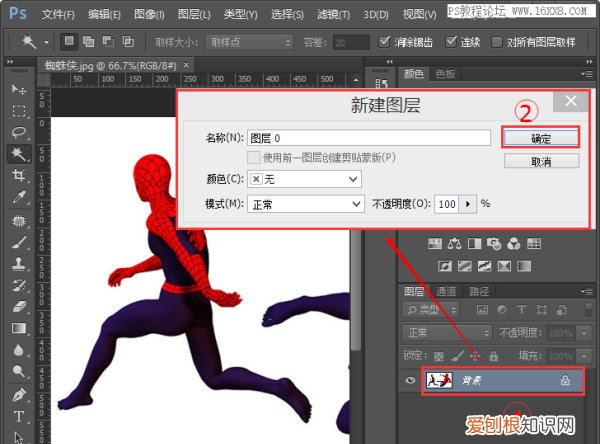The height and width of the screenshot is (444, 600).
Task: Click the 容差 tolerance input field
Action: tap(351, 42)
